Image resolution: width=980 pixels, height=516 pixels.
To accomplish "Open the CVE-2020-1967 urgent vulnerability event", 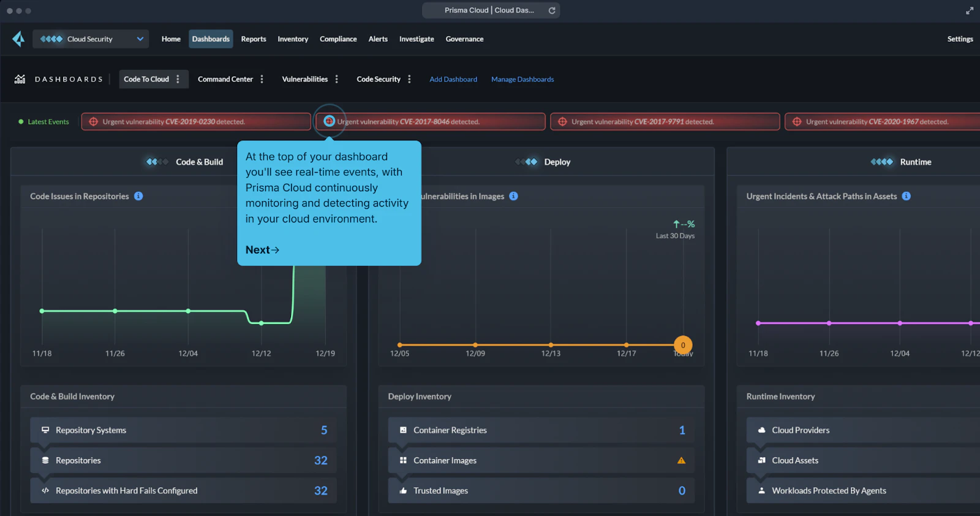I will click(883, 121).
